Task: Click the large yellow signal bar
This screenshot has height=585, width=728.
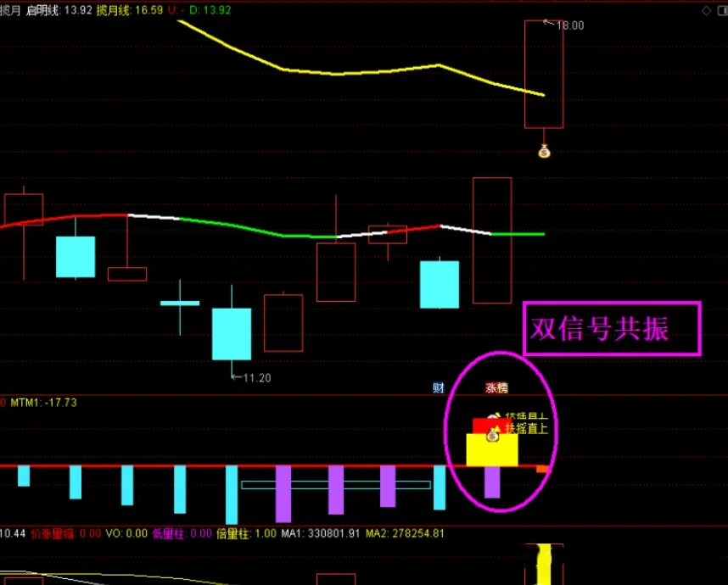Action: click(491, 451)
